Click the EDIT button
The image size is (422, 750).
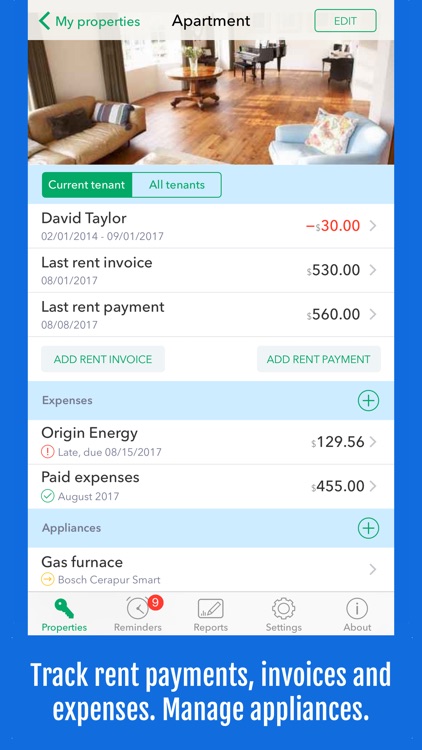[345, 21]
